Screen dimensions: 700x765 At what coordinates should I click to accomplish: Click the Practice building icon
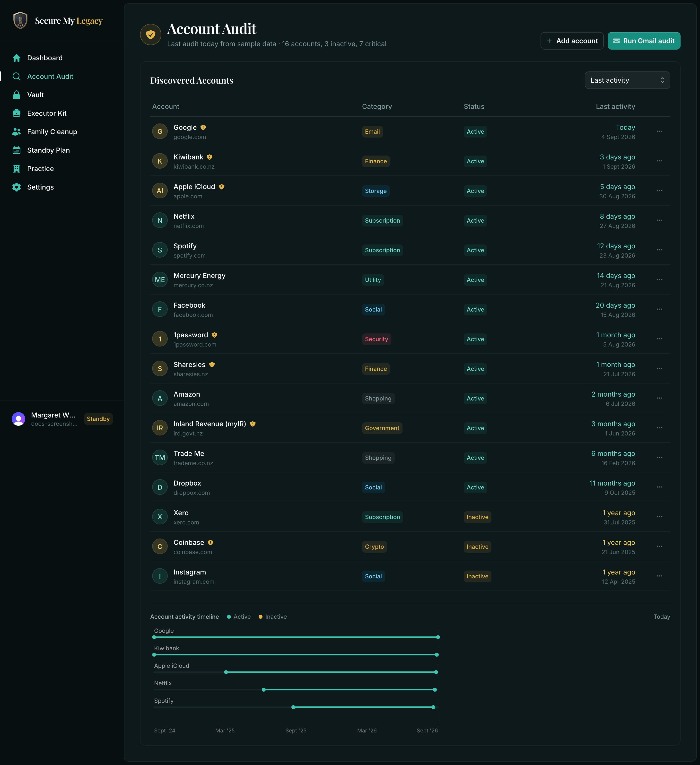click(x=16, y=168)
